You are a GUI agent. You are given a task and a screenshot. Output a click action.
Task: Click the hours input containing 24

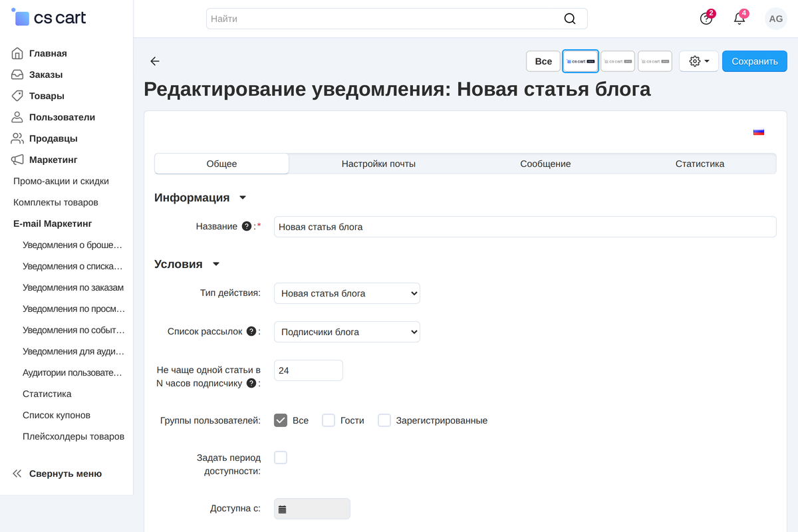click(309, 370)
